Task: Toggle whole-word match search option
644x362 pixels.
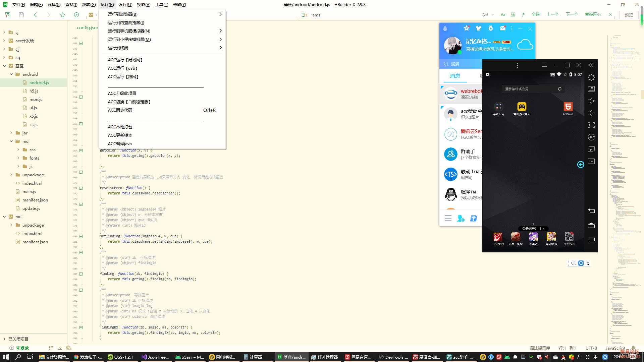Action: tap(513, 15)
